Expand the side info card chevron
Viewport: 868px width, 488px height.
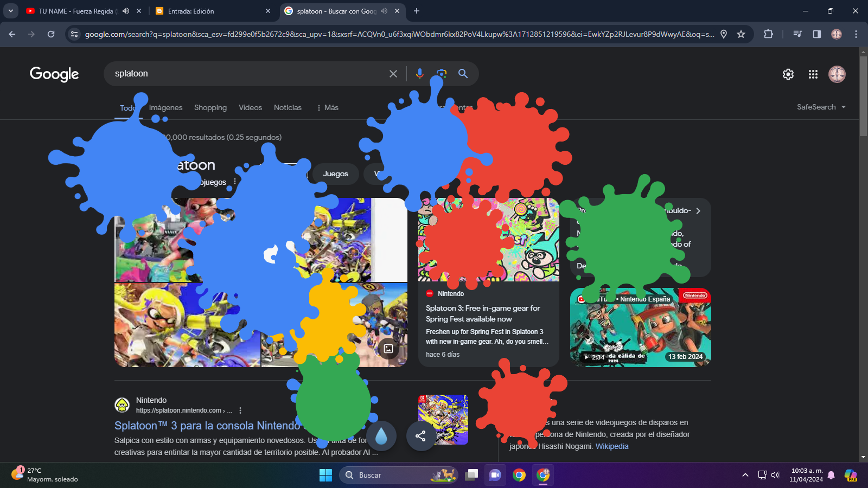tap(698, 211)
